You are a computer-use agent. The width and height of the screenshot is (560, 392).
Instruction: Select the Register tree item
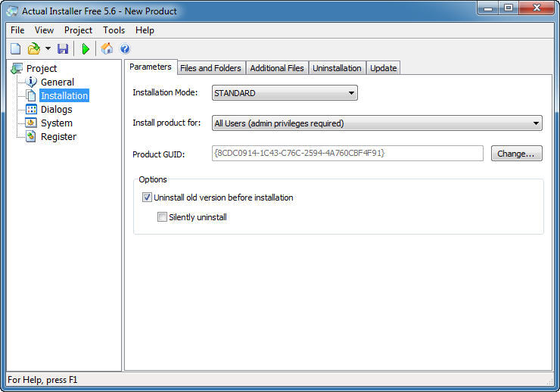point(58,137)
